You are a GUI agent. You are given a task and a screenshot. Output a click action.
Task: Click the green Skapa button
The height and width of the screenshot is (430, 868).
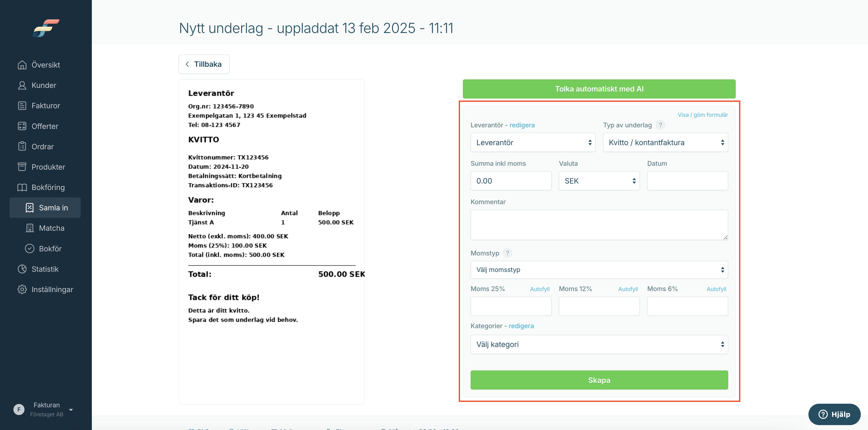(599, 380)
